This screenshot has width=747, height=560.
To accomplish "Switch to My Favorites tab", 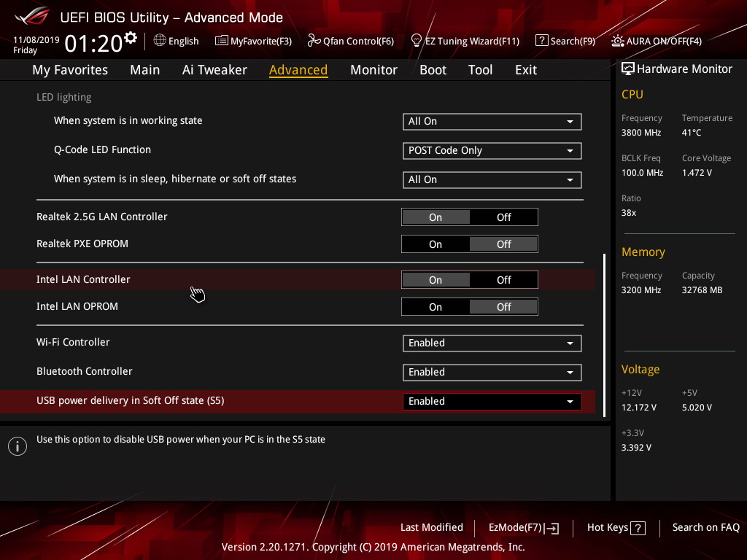I will (70, 70).
